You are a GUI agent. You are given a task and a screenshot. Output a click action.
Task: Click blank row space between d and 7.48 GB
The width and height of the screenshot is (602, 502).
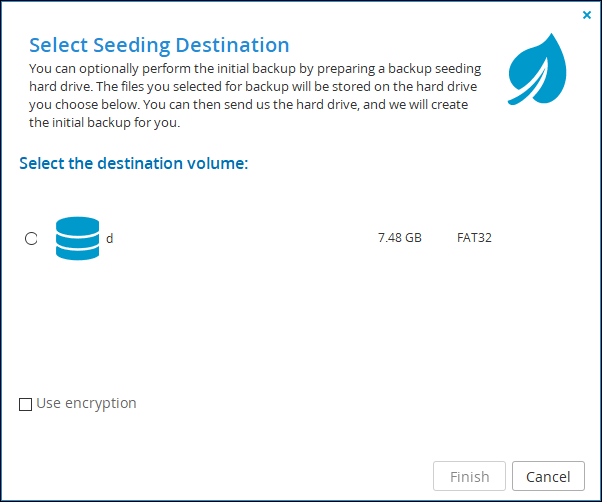pyautogui.click(x=246, y=238)
